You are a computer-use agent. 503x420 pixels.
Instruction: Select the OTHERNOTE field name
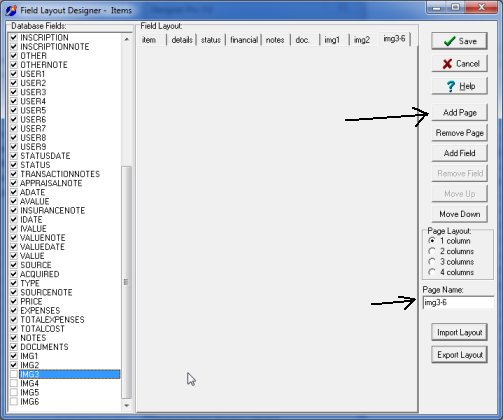(x=44, y=65)
